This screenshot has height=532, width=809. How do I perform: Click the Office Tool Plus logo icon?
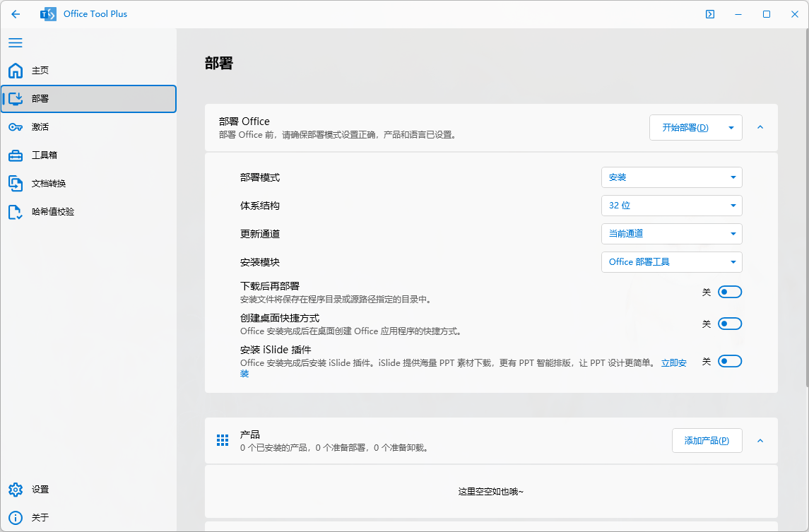[x=48, y=14]
